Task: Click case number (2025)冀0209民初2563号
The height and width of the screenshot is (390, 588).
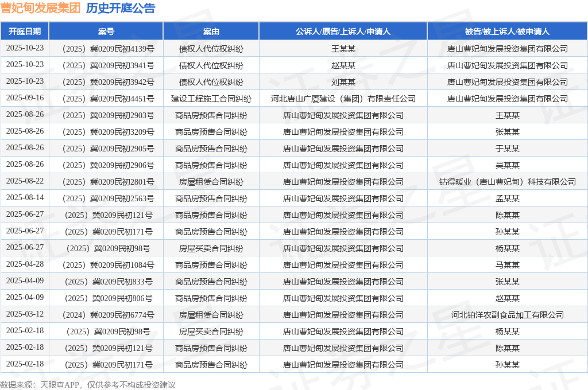Action: 109,198
